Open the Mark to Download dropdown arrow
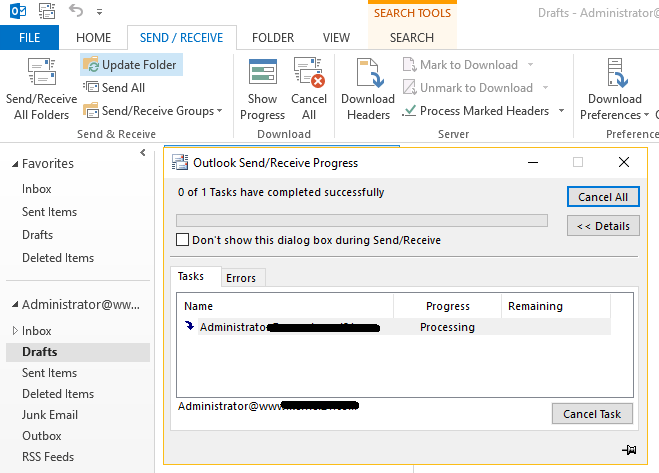659x473 pixels. click(x=530, y=65)
